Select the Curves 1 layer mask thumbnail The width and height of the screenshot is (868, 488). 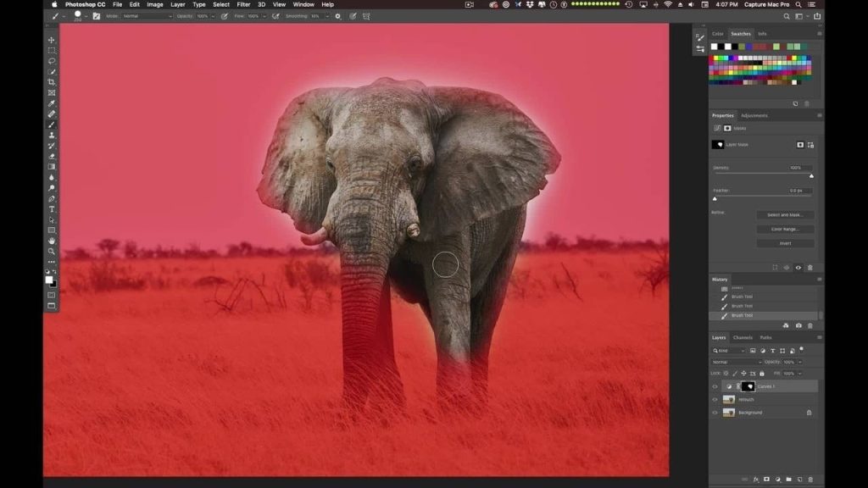coord(748,386)
